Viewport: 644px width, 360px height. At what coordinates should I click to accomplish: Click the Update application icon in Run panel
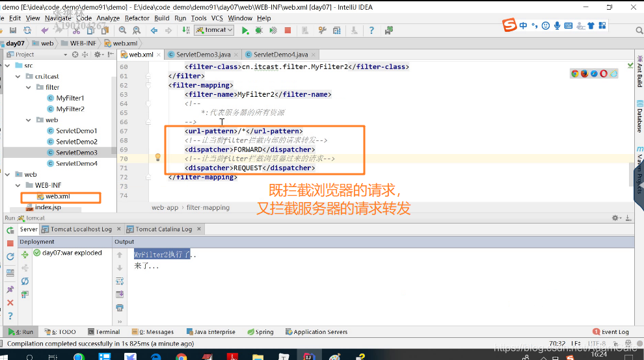[10, 257]
